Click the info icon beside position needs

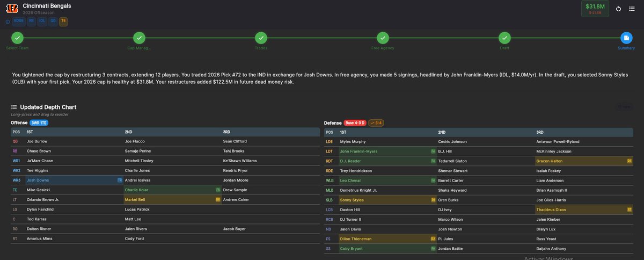tap(8, 21)
